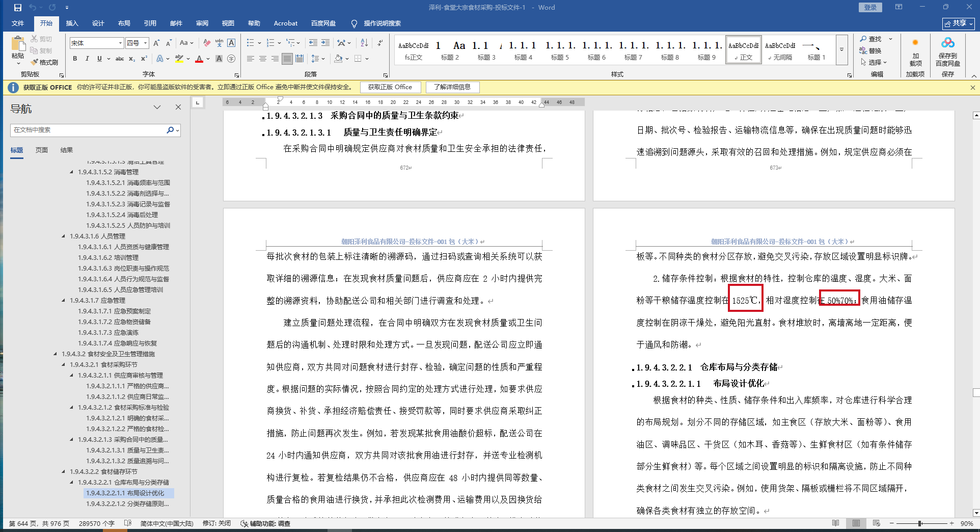980x532 pixels.
Task: Collapse the 1.9.4.3.1.6 人员管理 tree node
Action: pos(64,236)
